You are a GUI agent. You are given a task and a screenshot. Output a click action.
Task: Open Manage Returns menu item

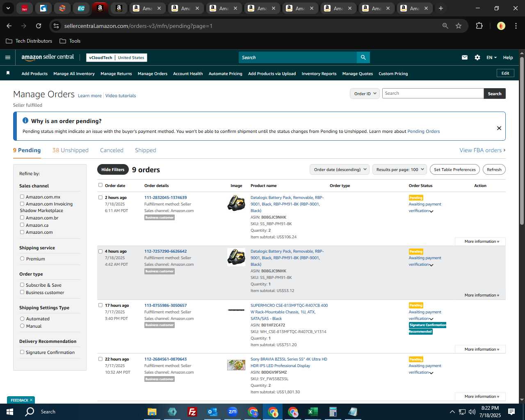click(x=116, y=74)
